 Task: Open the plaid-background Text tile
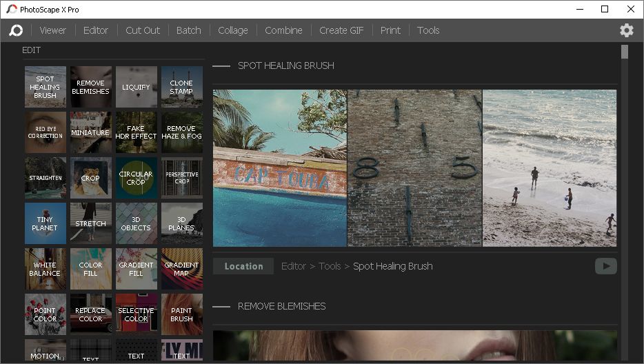[x=91, y=350]
